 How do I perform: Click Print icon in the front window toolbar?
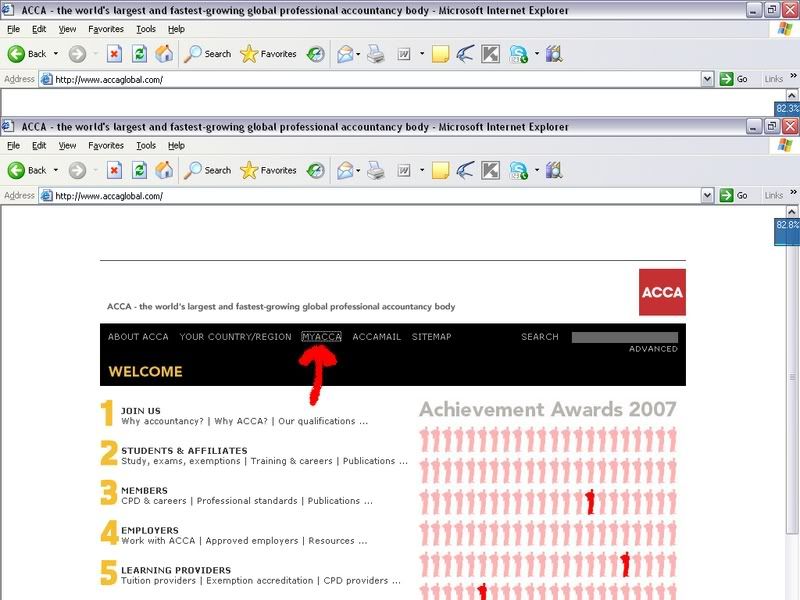point(376,170)
